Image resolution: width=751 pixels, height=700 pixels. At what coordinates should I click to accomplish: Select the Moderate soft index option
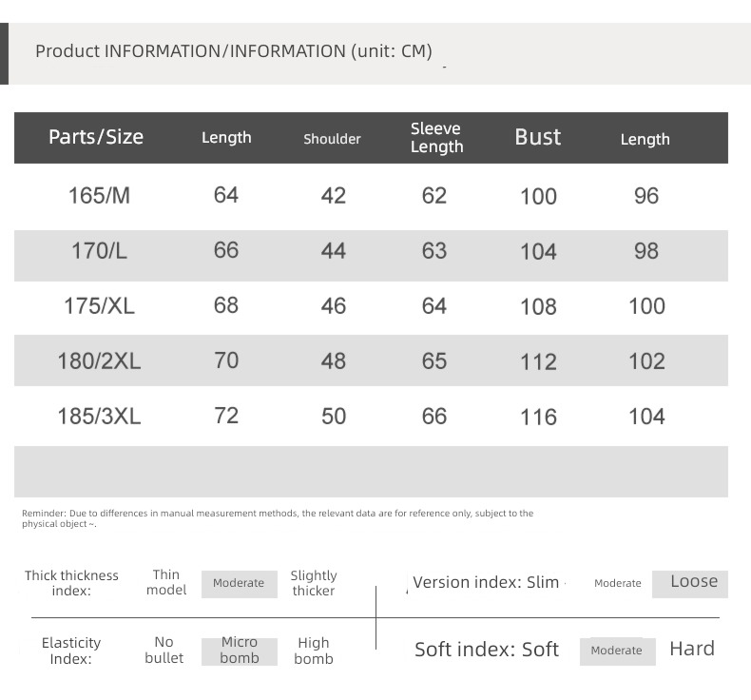[617, 651]
